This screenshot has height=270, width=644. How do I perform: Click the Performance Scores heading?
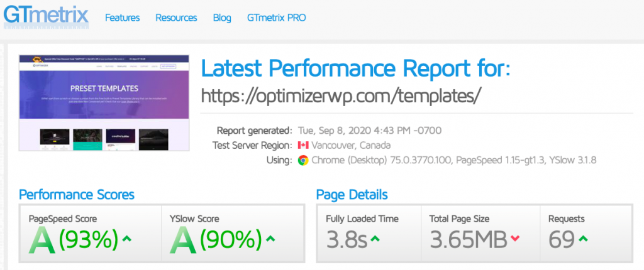point(77,195)
